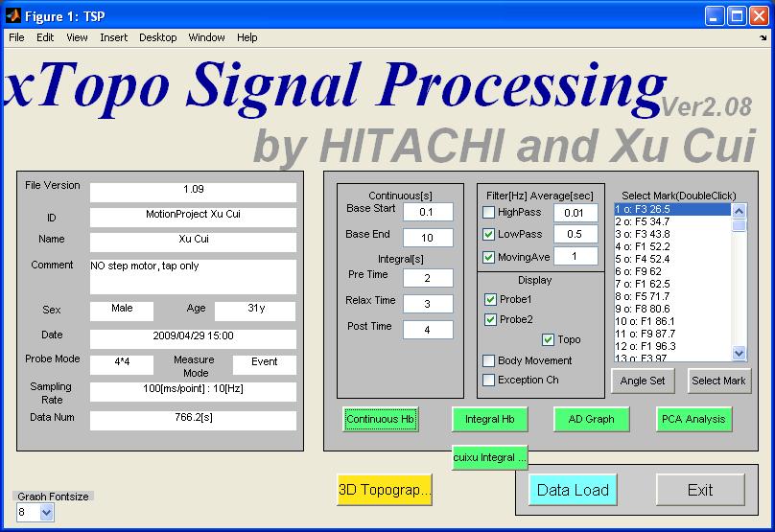Click the ID field 'MotionProject Xu Cui'
Image resolution: width=775 pixels, height=532 pixels.
coord(193,218)
